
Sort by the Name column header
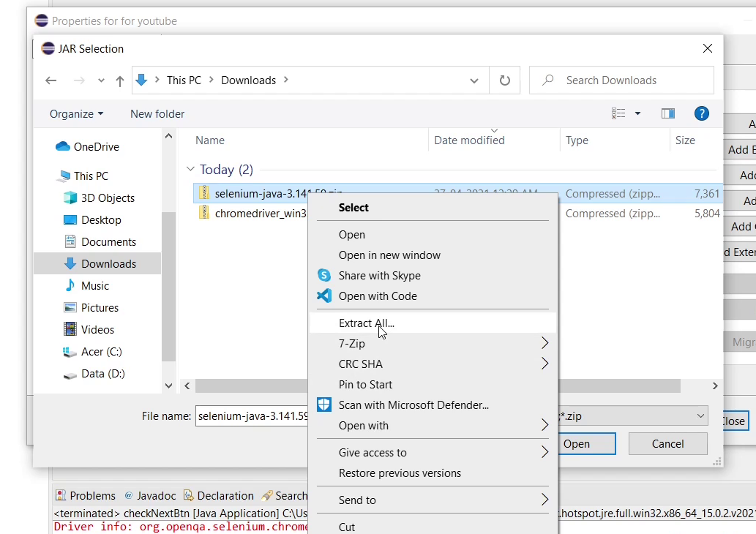point(210,140)
